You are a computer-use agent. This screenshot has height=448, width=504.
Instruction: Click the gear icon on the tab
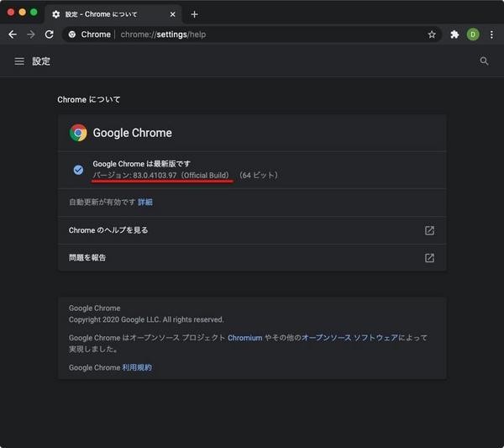(x=56, y=14)
